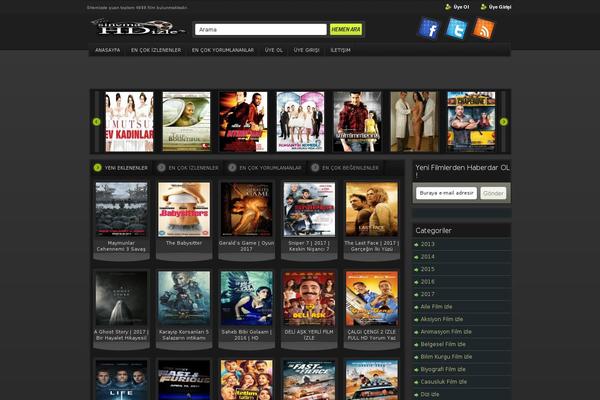Open the 2017 category

point(427,294)
